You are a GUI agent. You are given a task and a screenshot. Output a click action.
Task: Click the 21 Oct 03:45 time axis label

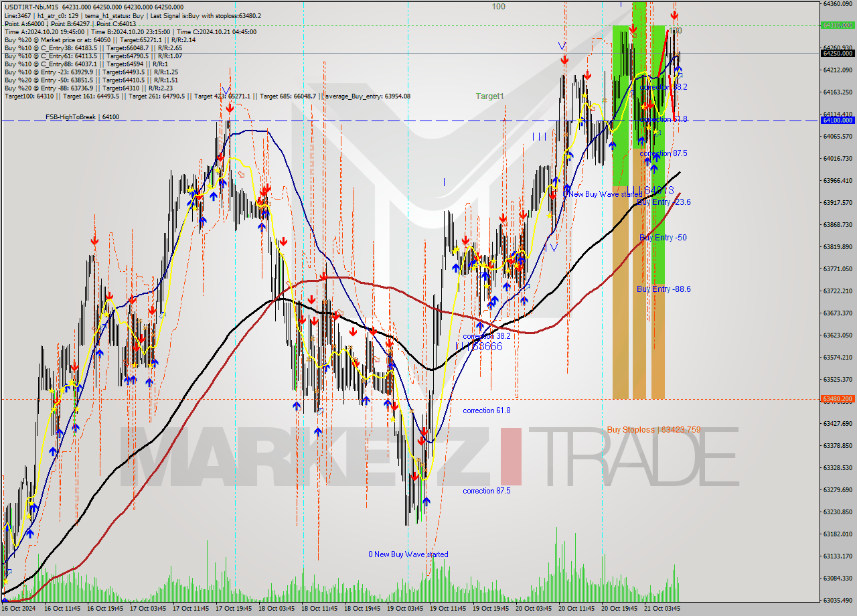click(662, 609)
